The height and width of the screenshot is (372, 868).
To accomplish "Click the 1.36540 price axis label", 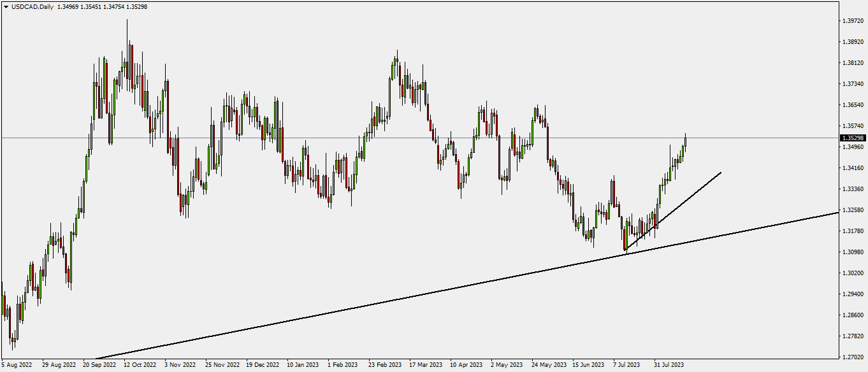I will pos(853,105).
